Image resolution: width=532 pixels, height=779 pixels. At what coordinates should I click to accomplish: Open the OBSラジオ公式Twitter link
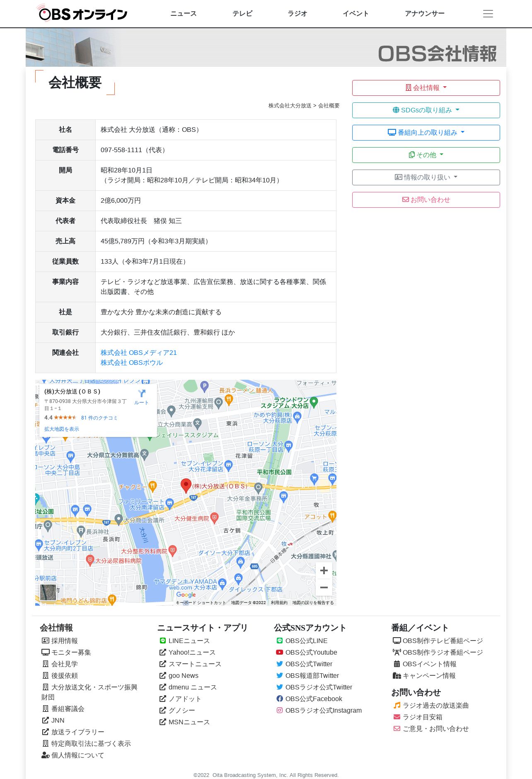319,687
